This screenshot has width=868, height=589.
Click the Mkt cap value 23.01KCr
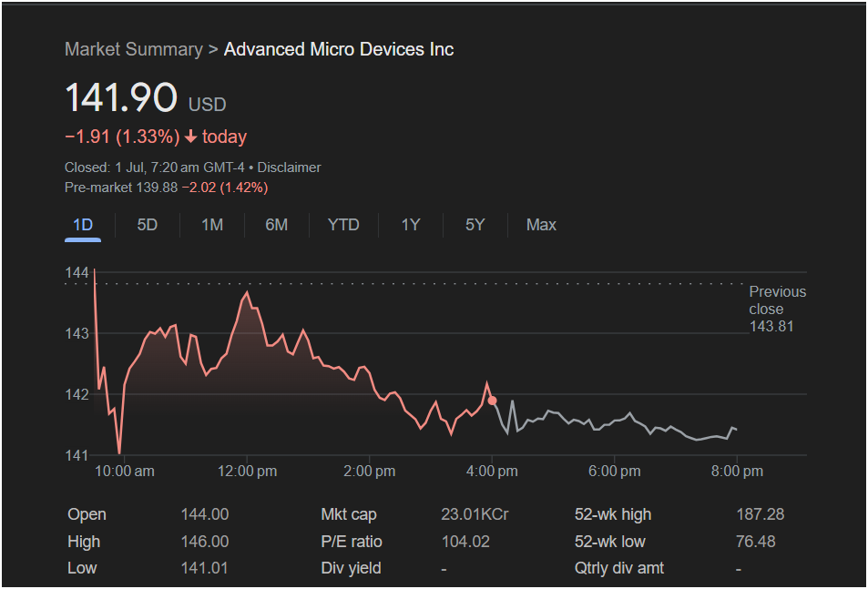475,514
